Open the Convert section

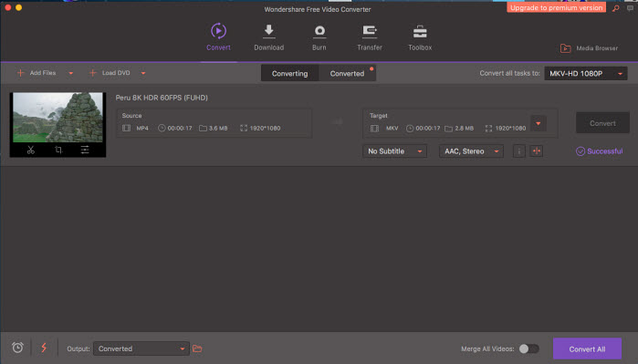pyautogui.click(x=218, y=37)
